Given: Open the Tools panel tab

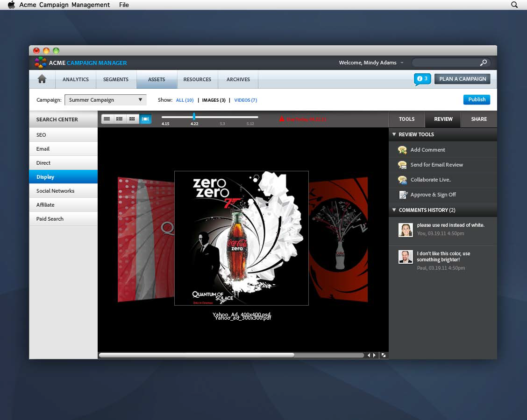Looking at the screenshot, I should click(x=406, y=119).
